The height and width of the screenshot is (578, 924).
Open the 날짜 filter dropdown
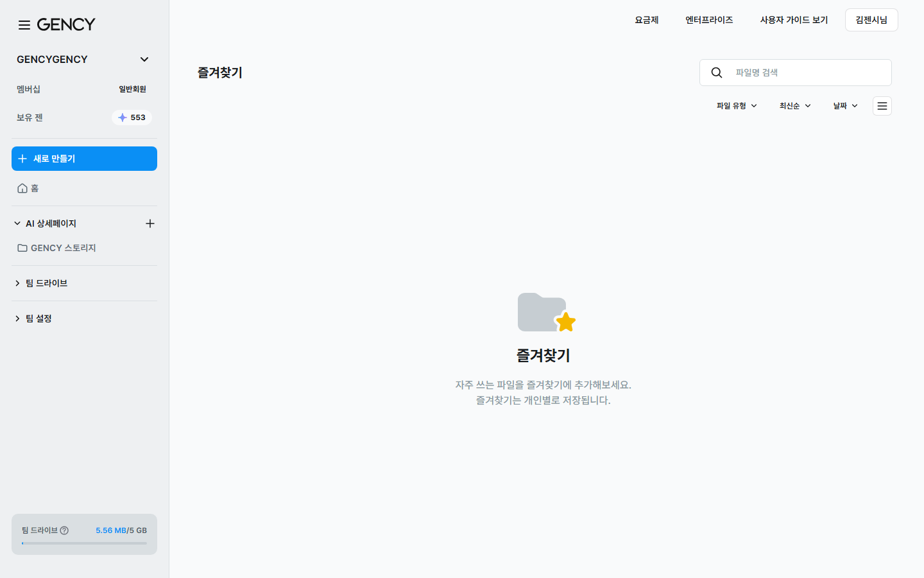click(x=845, y=106)
